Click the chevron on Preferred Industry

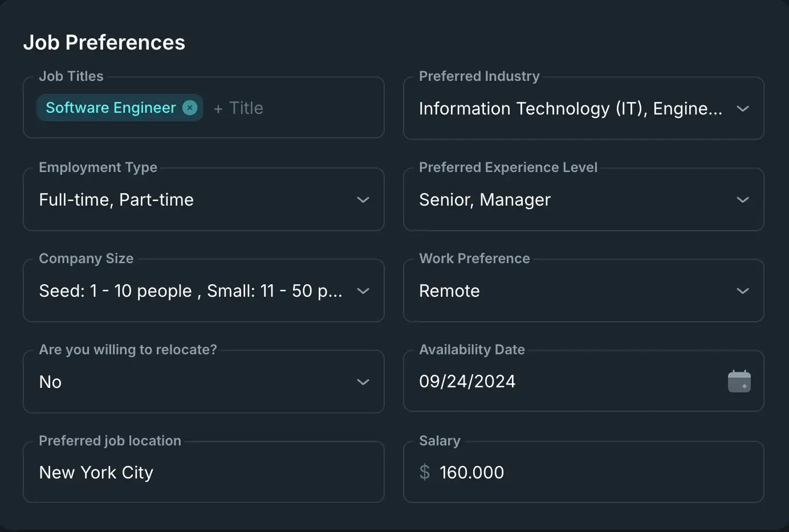(743, 108)
